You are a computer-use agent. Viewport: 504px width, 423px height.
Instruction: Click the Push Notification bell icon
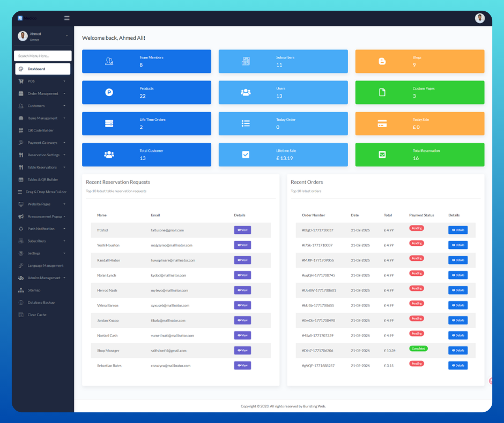point(21,229)
